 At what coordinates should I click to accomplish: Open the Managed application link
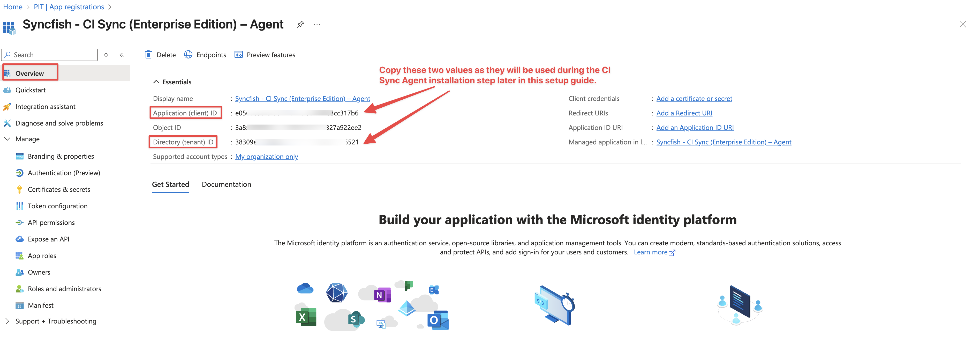click(x=723, y=142)
